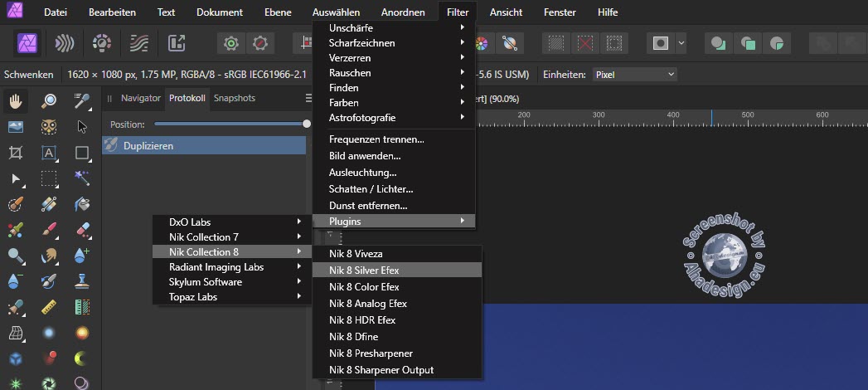Select the Artistic Text tool
Screen dimensions: 868x390
point(49,153)
